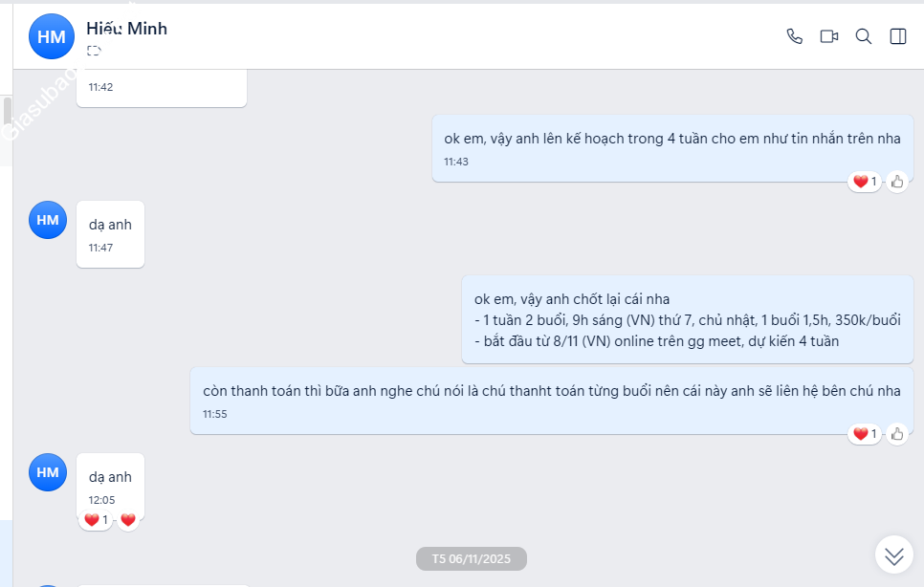Jump to latest messages with double-chevron button

893,554
